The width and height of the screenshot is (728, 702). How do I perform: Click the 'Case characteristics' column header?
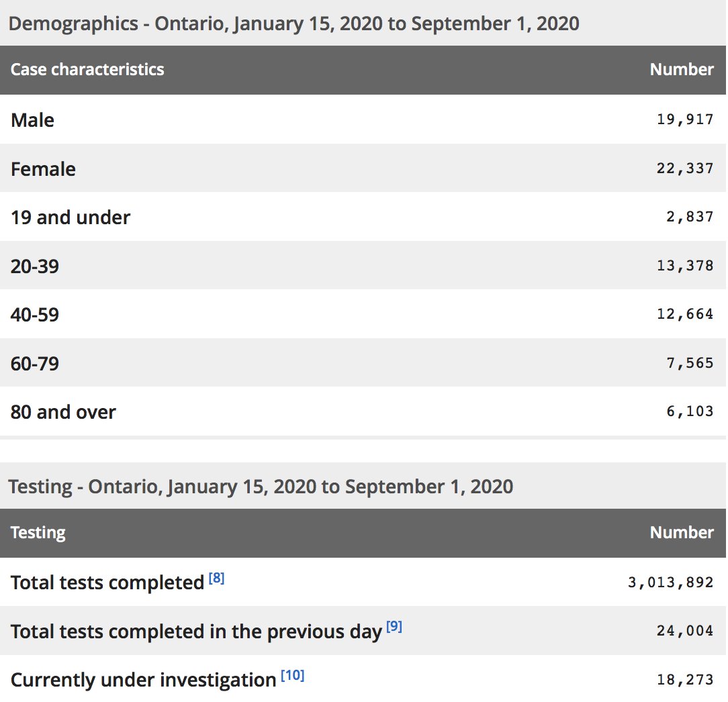point(87,70)
